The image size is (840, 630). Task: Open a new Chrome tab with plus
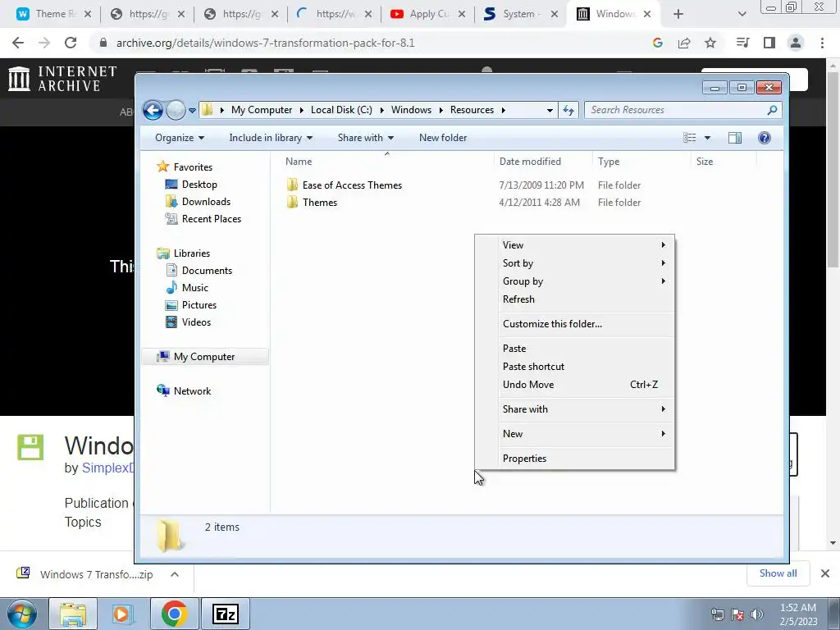(678, 14)
